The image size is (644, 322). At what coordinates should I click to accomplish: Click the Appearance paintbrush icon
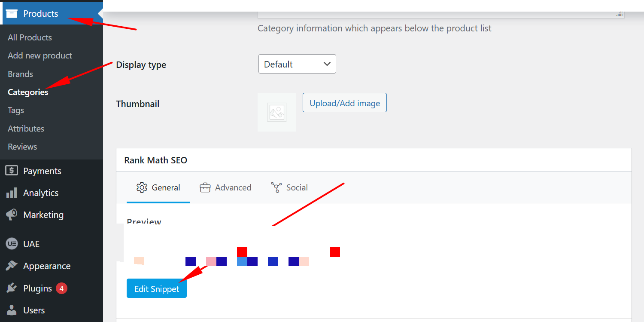pyautogui.click(x=12, y=266)
